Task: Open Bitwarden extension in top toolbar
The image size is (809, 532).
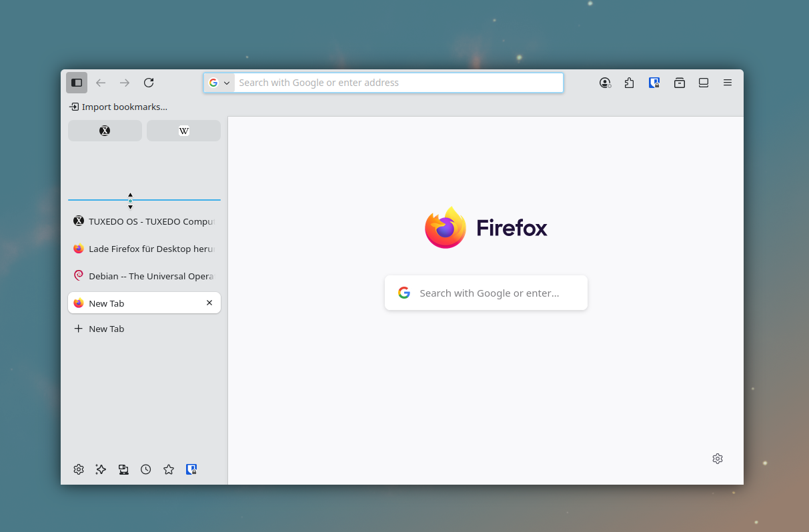Action: (654, 83)
